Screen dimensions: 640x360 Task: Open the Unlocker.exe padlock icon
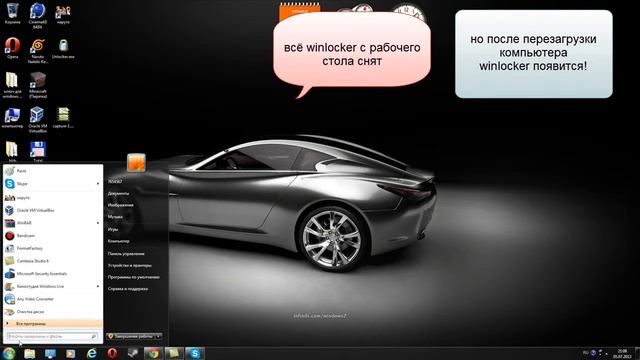63,49
